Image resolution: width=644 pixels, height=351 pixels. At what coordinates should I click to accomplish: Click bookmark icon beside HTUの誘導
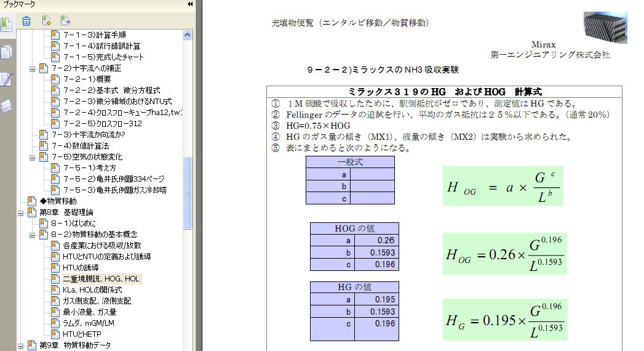pyautogui.click(x=55, y=268)
